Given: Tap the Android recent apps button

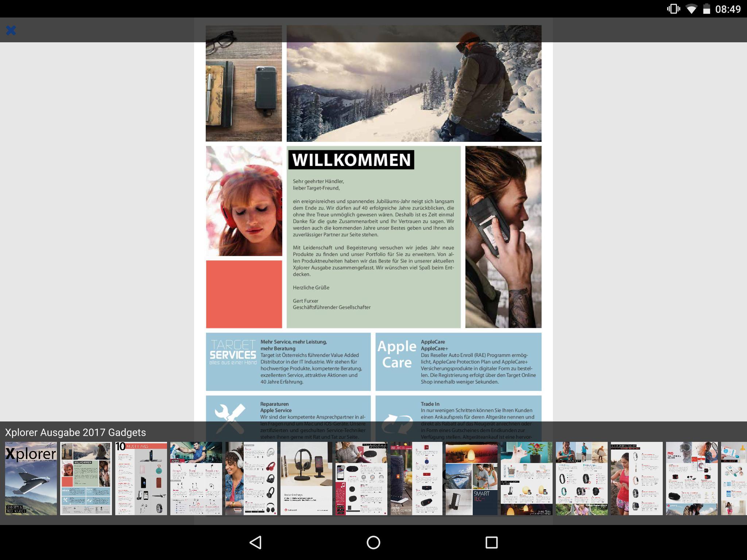Looking at the screenshot, I should (x=491, y=542).
